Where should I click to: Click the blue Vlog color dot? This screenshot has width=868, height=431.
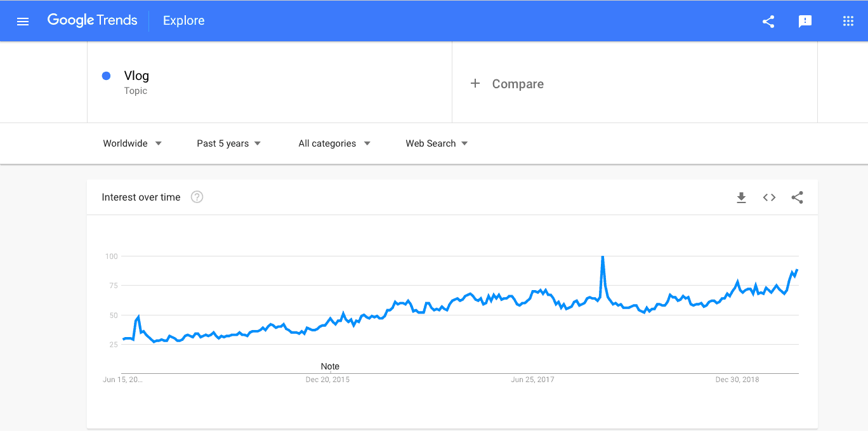pos(107,76)
